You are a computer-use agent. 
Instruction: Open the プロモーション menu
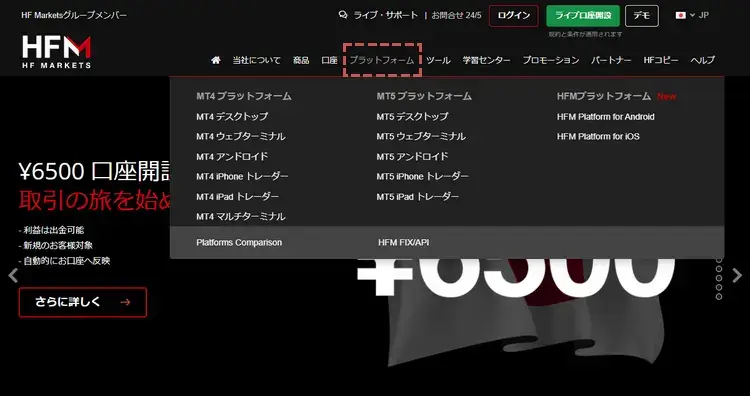(x=551, y=60)
